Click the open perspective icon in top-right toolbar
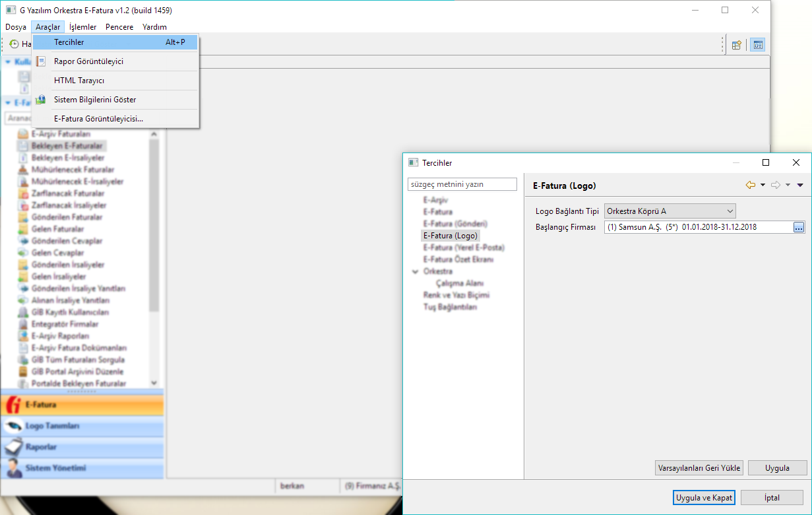The width and height of the screenshot is (812, 515). [x=737, y=45]
